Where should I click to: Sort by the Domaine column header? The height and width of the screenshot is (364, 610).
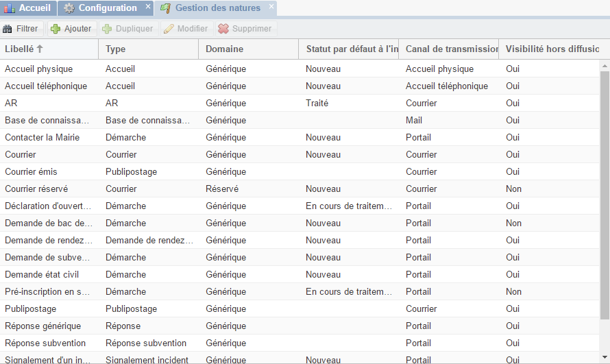point(224,49)
